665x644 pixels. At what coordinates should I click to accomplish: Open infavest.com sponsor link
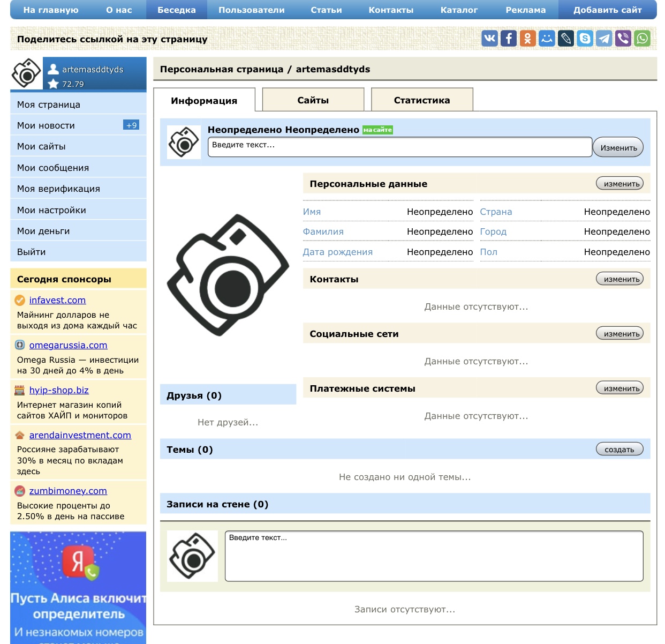pos(57,300)
